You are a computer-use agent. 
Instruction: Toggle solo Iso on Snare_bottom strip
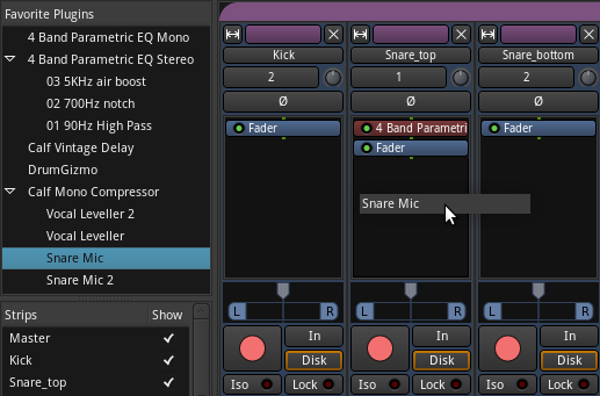click(508, 385)
